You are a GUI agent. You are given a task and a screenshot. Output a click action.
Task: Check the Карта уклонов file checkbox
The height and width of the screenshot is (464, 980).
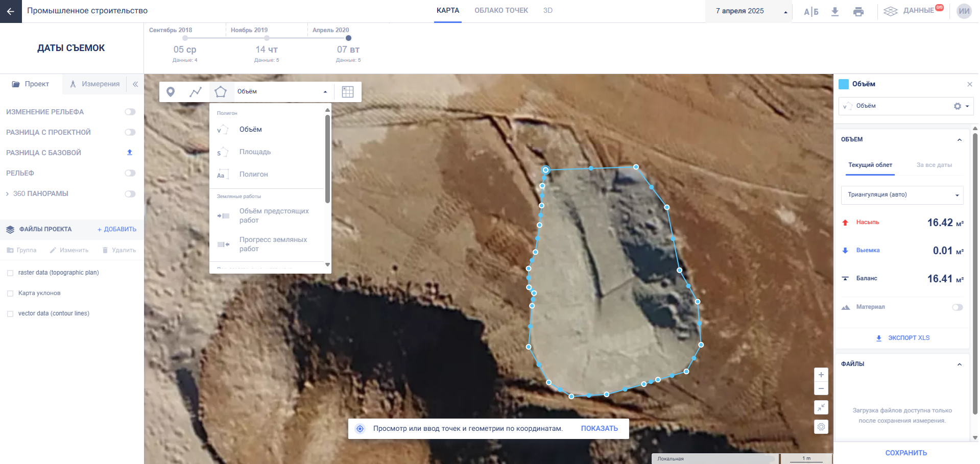(x=10, y=294)
